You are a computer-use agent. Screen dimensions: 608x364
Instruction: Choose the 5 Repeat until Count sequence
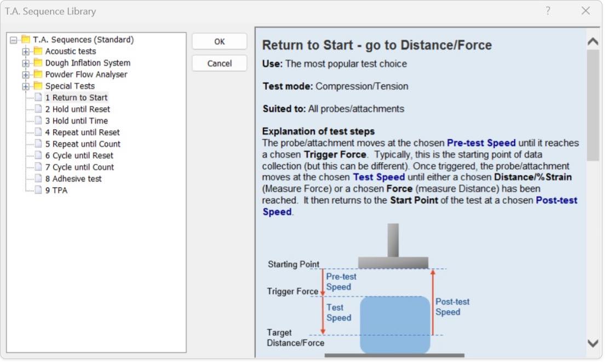tap(83, 144)
